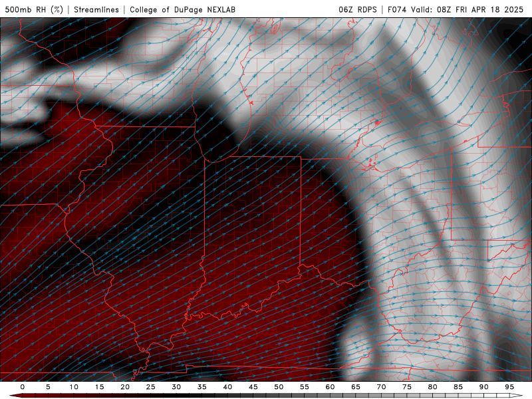Click 'College of DuPage NEXLAB' text
532x399 pixels.
(x=182, y=9)
